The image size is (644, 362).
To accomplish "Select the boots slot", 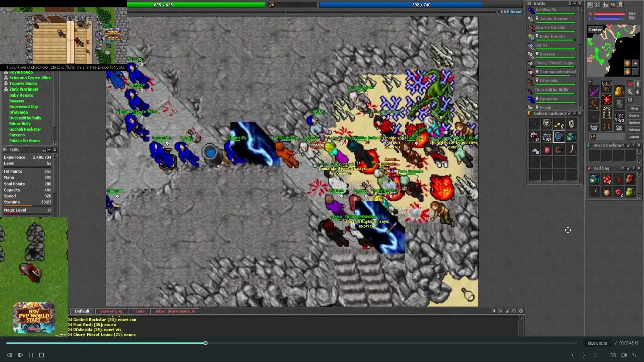I will (606, 125).
